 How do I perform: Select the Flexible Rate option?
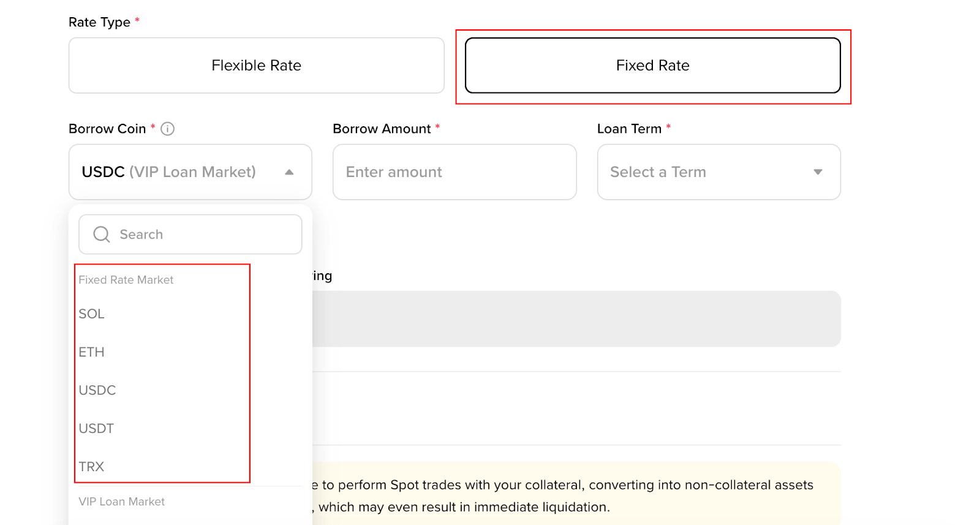(256, 66)
